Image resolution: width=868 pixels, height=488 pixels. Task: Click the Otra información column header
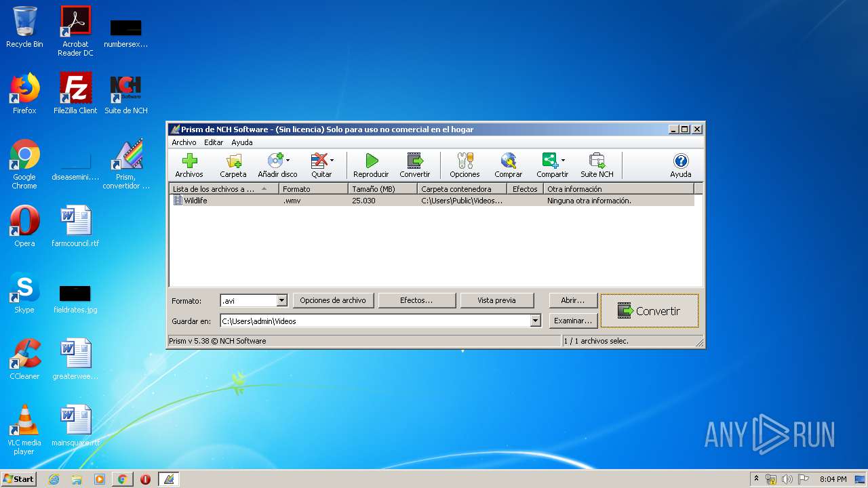coord(618,189)
